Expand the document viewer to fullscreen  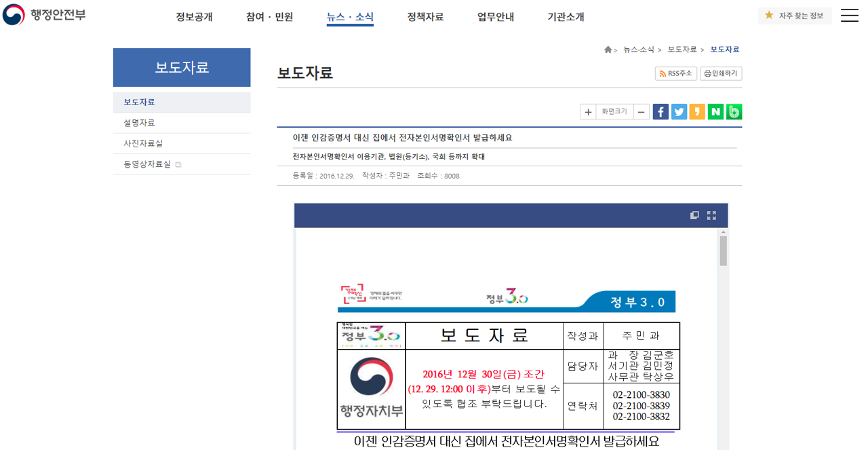click(x=711, y=214)
